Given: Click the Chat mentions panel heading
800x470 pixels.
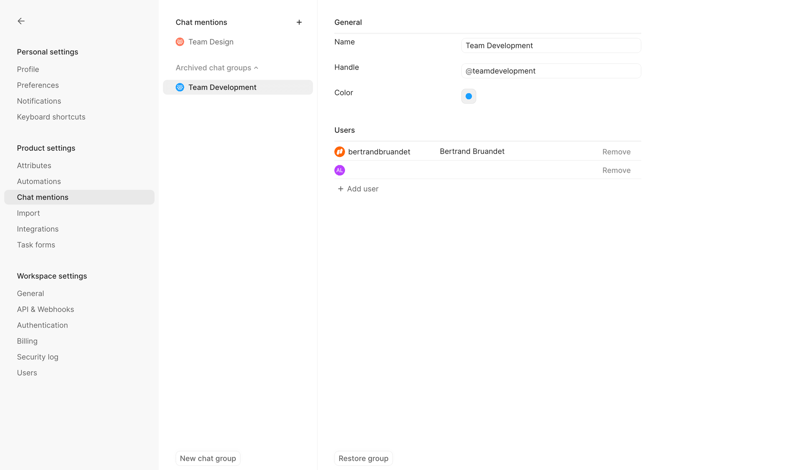Looking at the screenshot, I should tap(202, 22).
